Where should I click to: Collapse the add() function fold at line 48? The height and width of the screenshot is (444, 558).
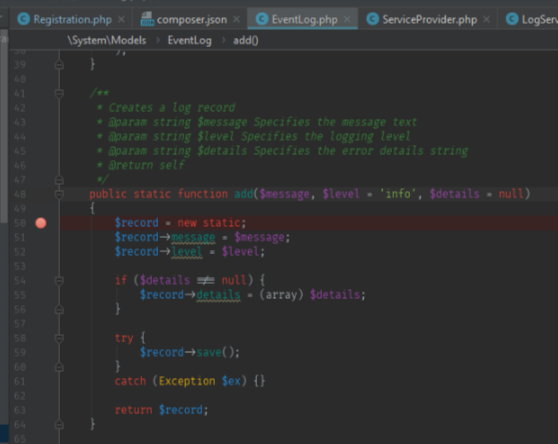point(59,194)
